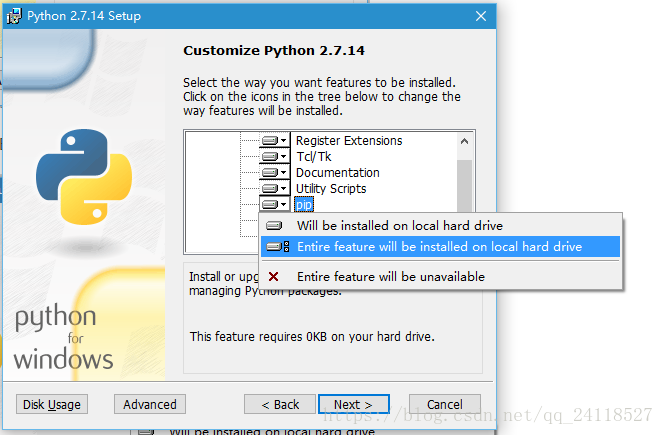The image size is (664, 435).
Task: Open the Tcl/Tk install-option dropdown
Action: [x=274, y=156]
